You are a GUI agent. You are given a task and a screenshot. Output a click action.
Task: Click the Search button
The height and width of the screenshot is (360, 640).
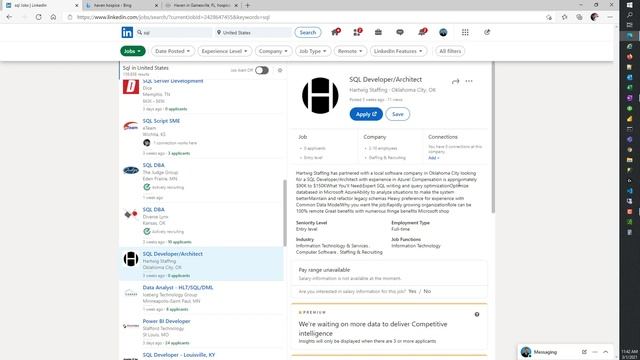tap(308, 32)
